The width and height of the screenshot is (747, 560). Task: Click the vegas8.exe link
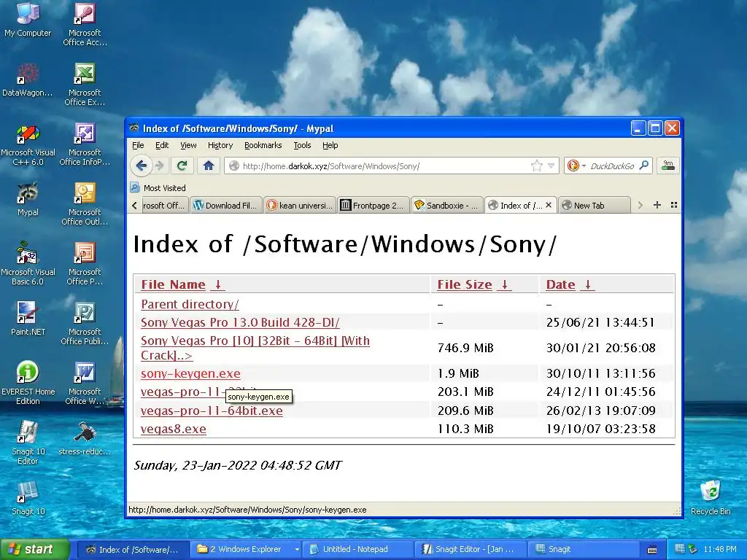[174, 429]
